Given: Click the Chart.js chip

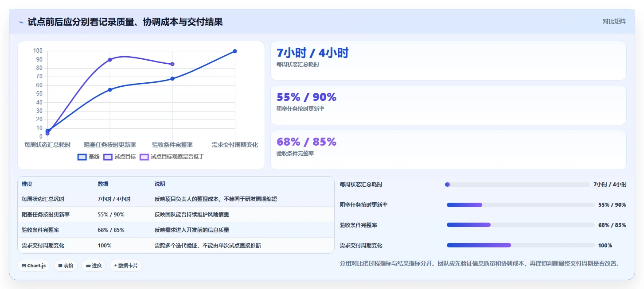Looking at the screenshot, I should point(34,266).
